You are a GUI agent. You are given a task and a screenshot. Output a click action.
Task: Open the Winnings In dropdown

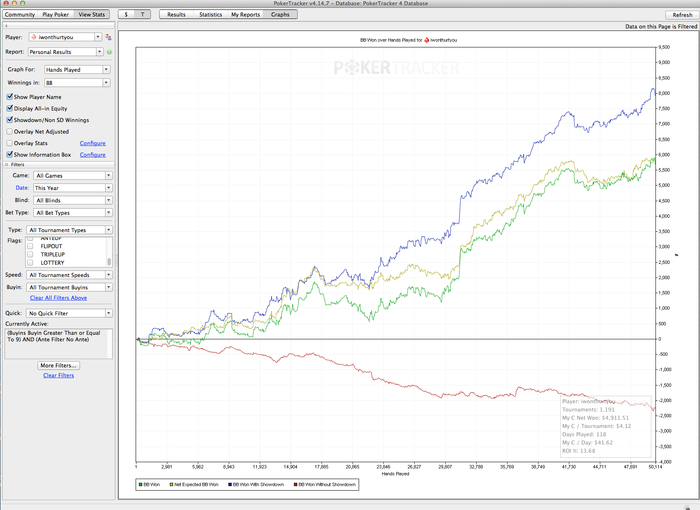[x=77, y=83]
